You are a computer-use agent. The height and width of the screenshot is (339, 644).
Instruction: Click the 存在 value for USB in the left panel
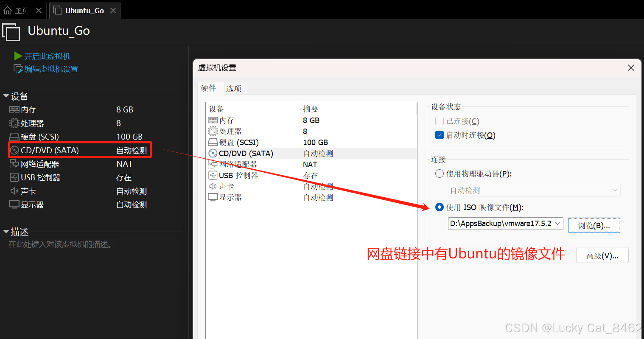pyautogui.click(x=124, y=177)
